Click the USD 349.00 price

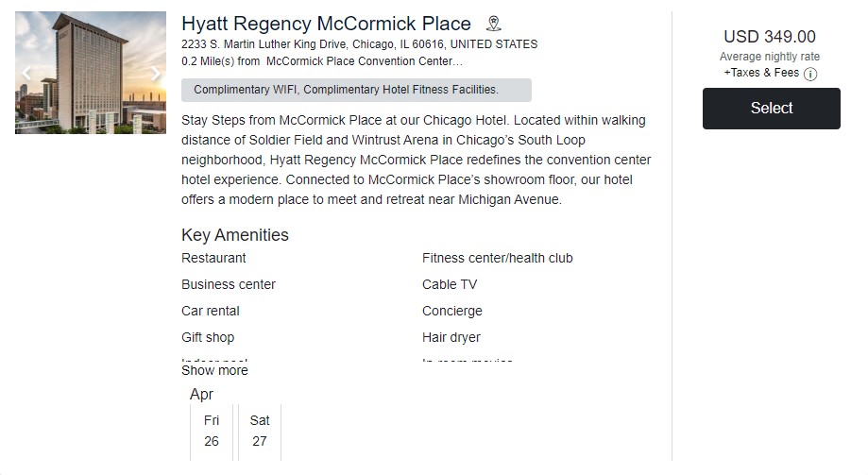click(770, 37)
